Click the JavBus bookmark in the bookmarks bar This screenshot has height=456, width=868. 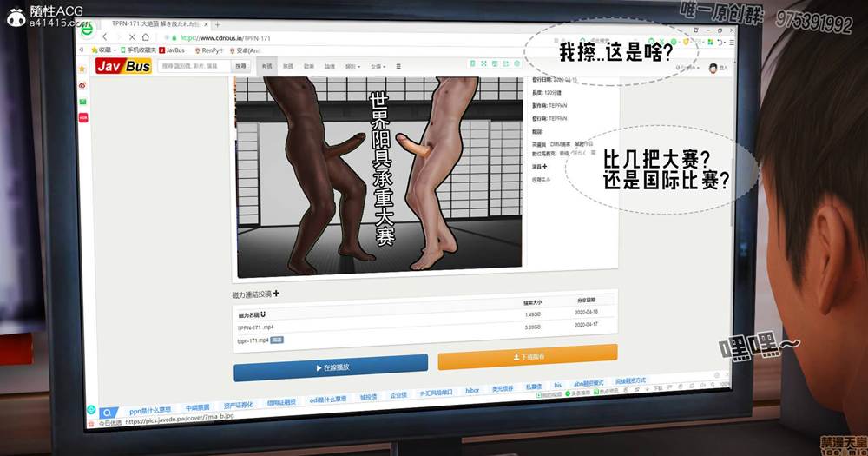(174, 50)
